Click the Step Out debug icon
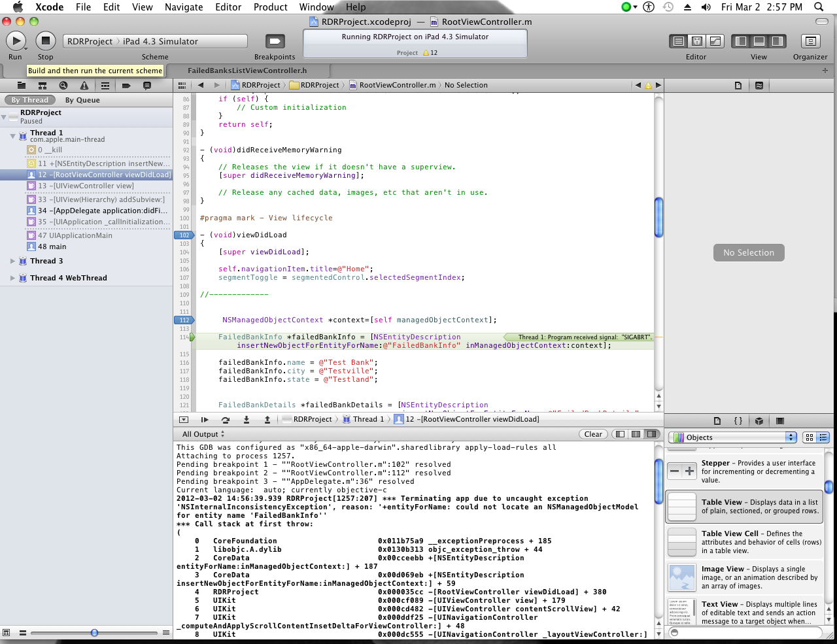837x644 pixels. (267, 420)
